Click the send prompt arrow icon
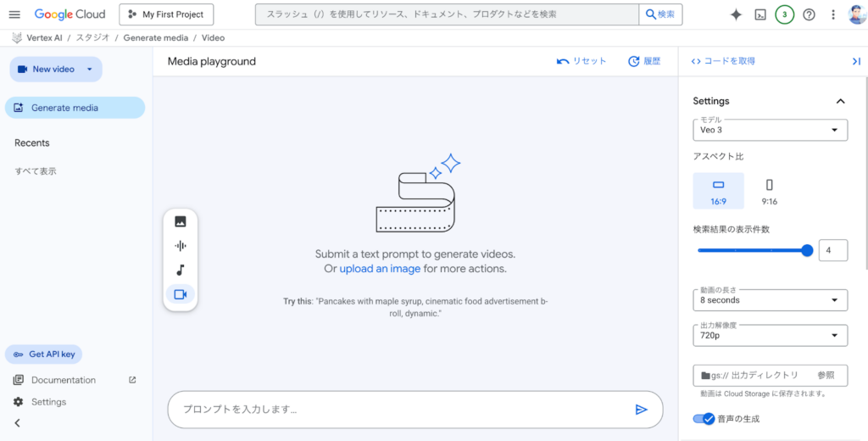Image resolution: width=868 pixels, height=441 pixels. tap(641, 410)
